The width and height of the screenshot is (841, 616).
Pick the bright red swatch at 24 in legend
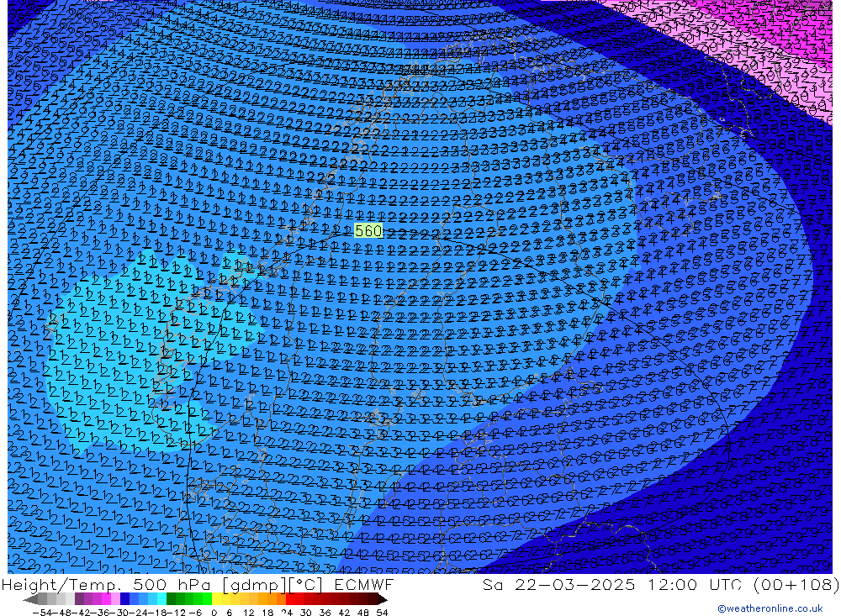click(x=290, y=599)
